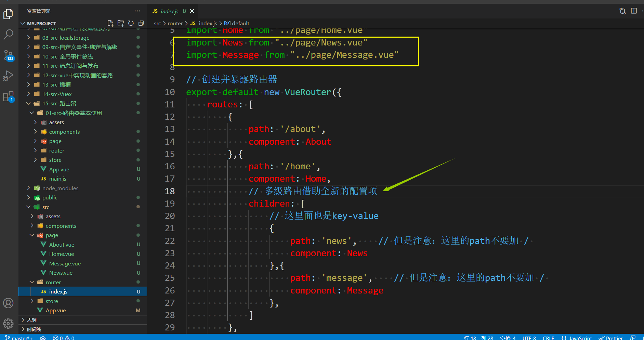Click line number 18 in the gutter
The image size is (644, 340).
point(170,191)
